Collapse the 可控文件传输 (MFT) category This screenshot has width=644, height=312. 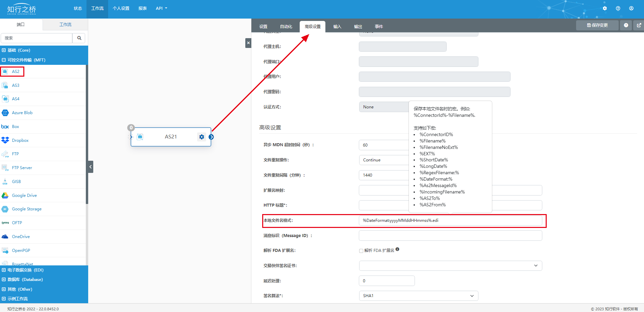[44, 60]
